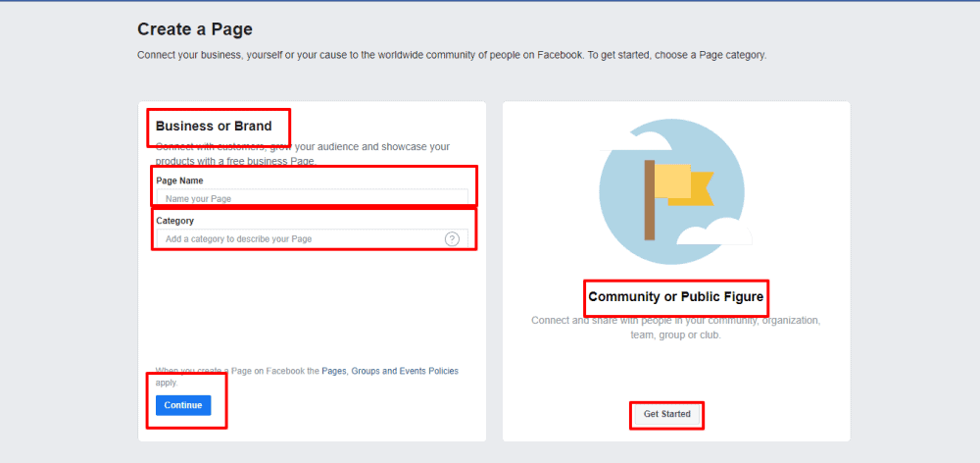Image resolution: width=980 pixels, height=463 pixels.
Task: Click the 'Connect your business, yourself' intro text
Action: coord(452,55)
